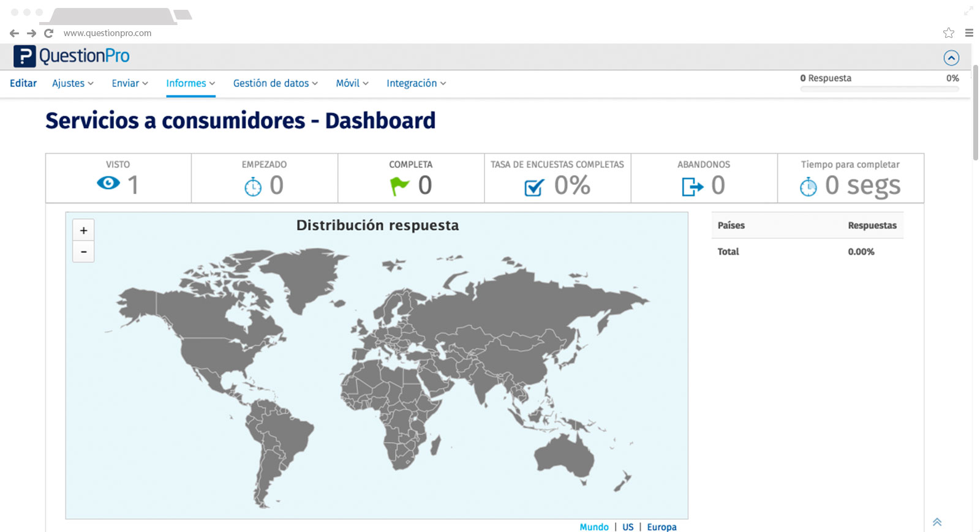Click the double-chevron scroll to top icon

[937, 522]
